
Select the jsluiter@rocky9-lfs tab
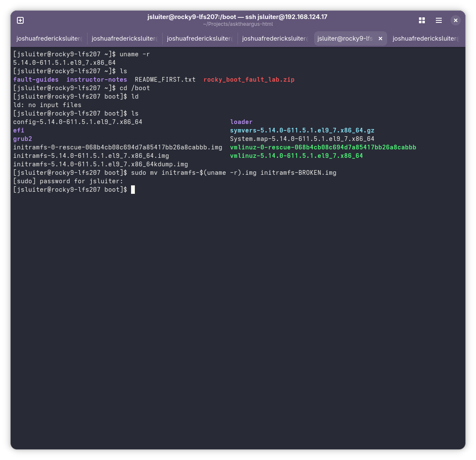pos(345,39)
